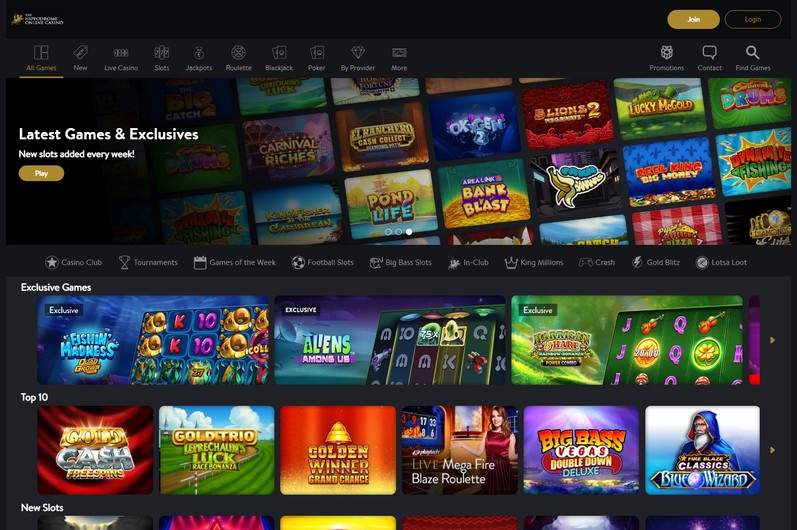Open Lucky McGold banner tile

tap(660, 108)
